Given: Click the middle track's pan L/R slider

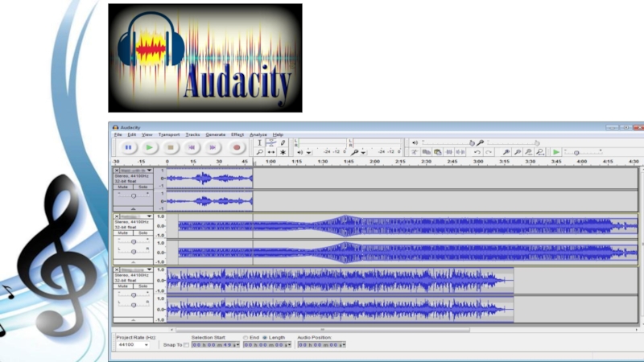Looking at the screenshot, I should click(x=134, y=251).
